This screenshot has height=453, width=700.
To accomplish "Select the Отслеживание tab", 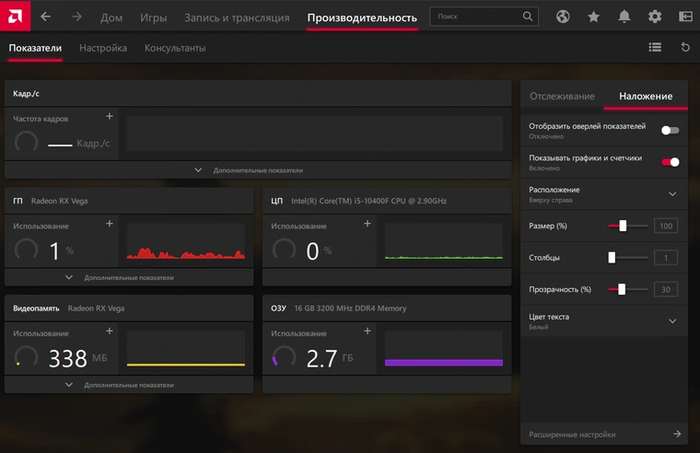I will tap(562, 96).
